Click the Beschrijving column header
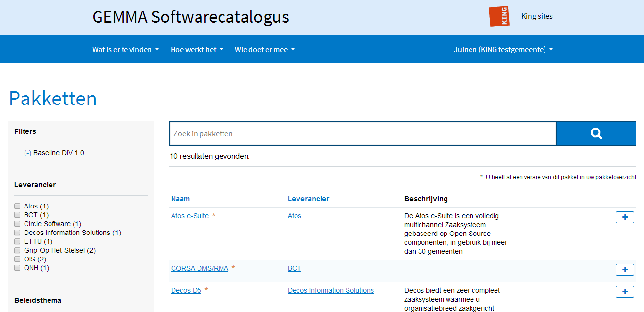This screenshot has width=644, height=312. click(426, 199)
